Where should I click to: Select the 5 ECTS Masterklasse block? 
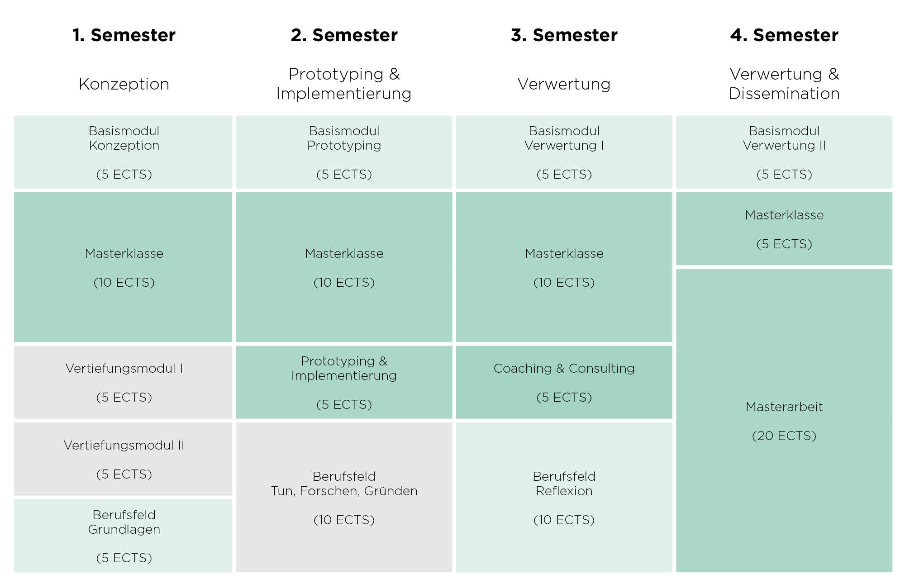coord(784,229)
